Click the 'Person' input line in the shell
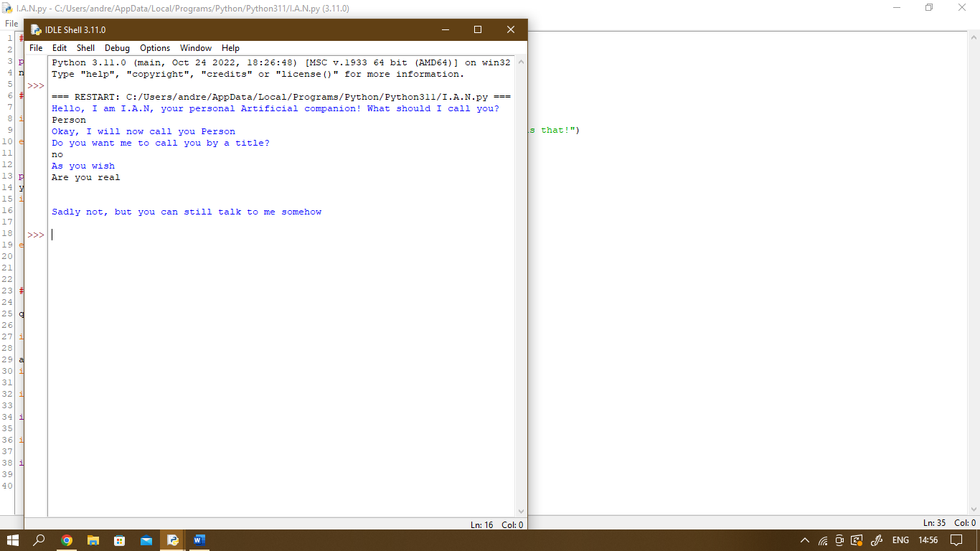The height and width of the screenshot is (551, 980). pyautogui.click(x=69, y=120)
